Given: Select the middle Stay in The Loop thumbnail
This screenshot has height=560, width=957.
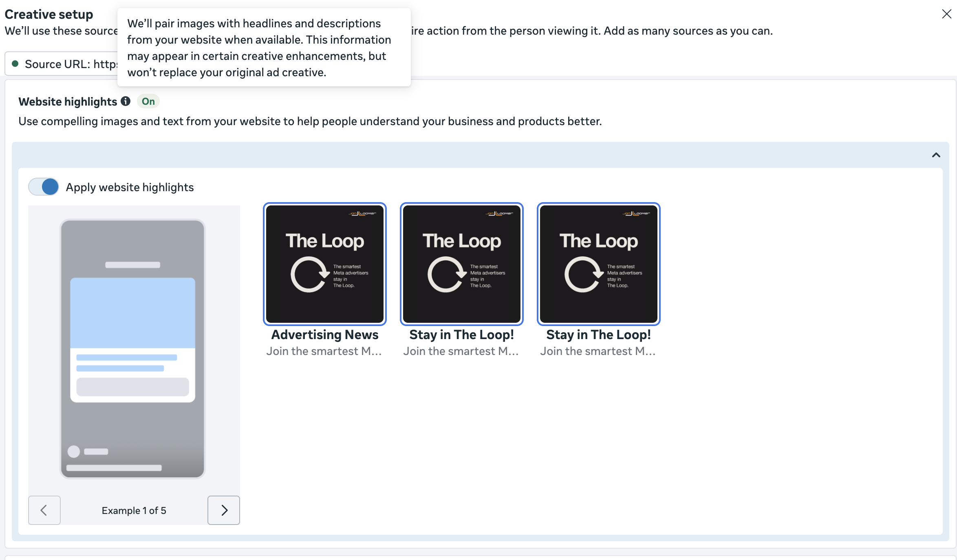Looking at the screenshot, I should (x=461, y=264).
